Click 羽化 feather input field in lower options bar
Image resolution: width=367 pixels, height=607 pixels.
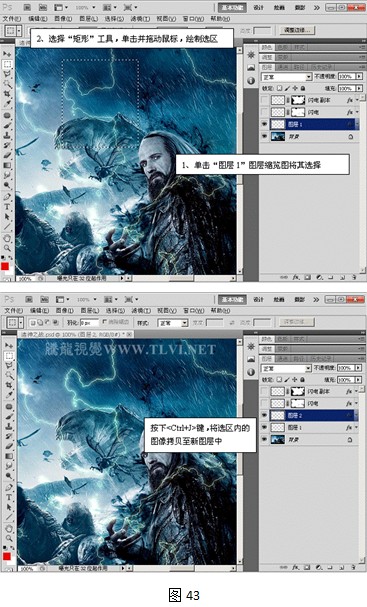point(89,322)
